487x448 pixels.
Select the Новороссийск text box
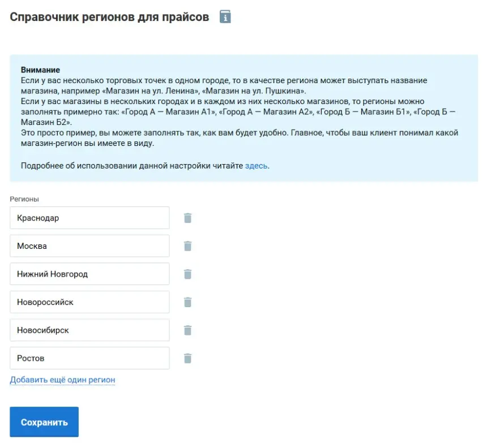(x=89, y=301)
